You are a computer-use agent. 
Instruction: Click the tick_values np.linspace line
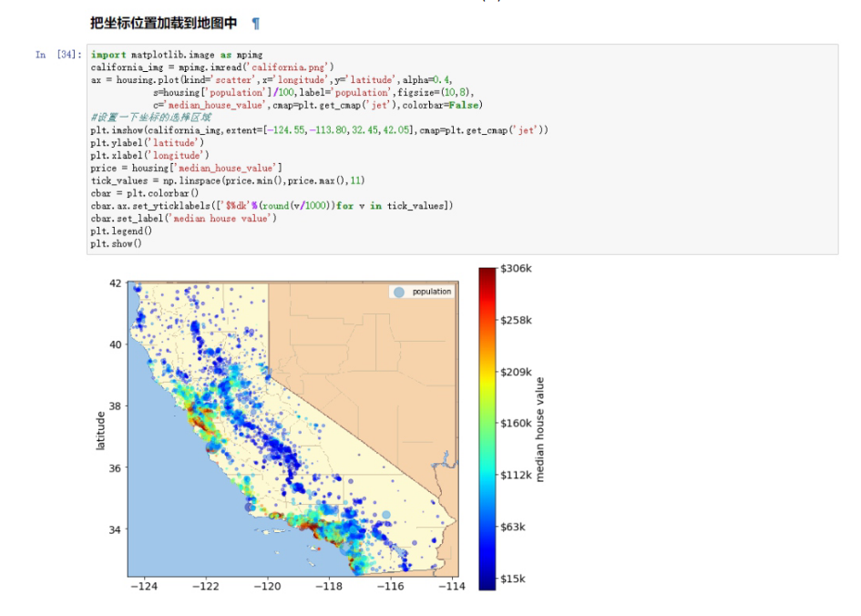[228, 180]
